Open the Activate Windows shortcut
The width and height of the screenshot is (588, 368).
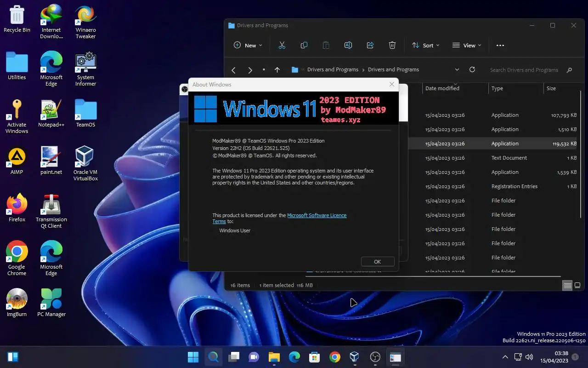17,116
